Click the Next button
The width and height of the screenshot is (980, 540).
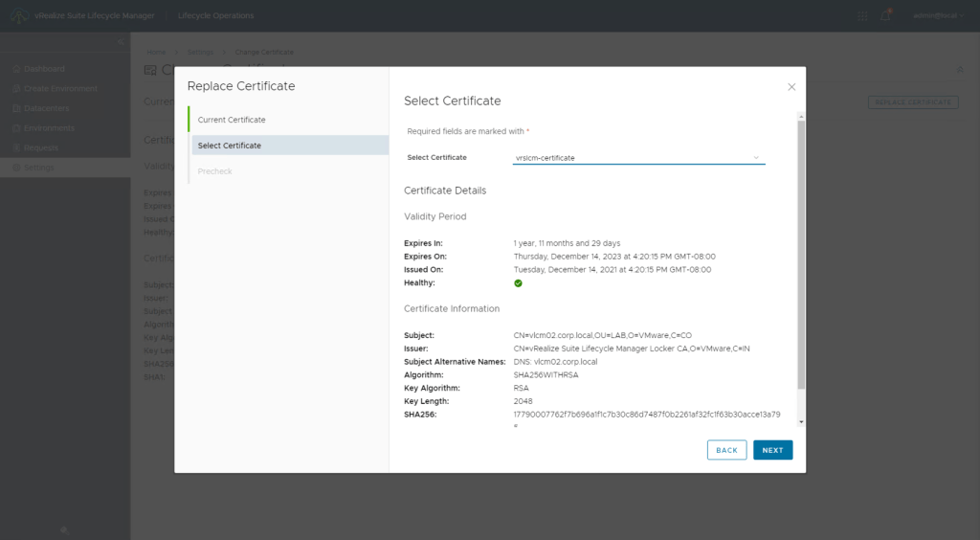coord(772,450)
